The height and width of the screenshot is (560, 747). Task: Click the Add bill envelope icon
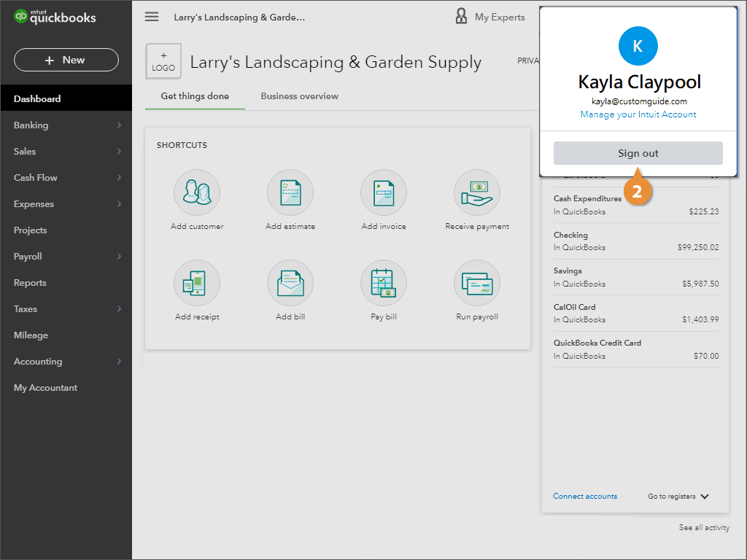pyautogui.click(x=290, y=284)
